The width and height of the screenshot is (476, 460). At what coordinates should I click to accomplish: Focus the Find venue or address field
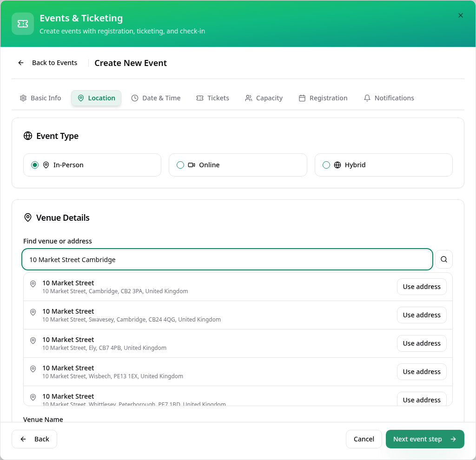tap(227, 259)
